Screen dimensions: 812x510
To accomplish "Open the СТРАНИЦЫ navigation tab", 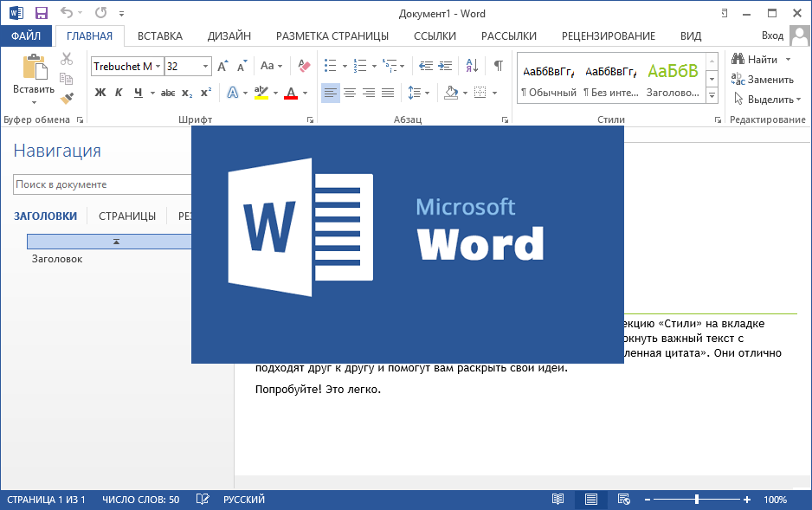I will coord(127,216).
